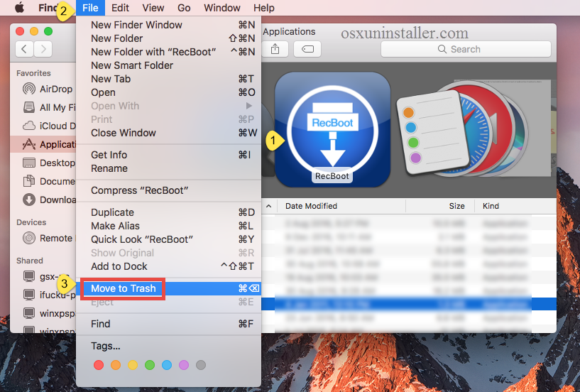Sort by Size column header
The width and height of the screenshot is (580, 392).
click(440, 206)
